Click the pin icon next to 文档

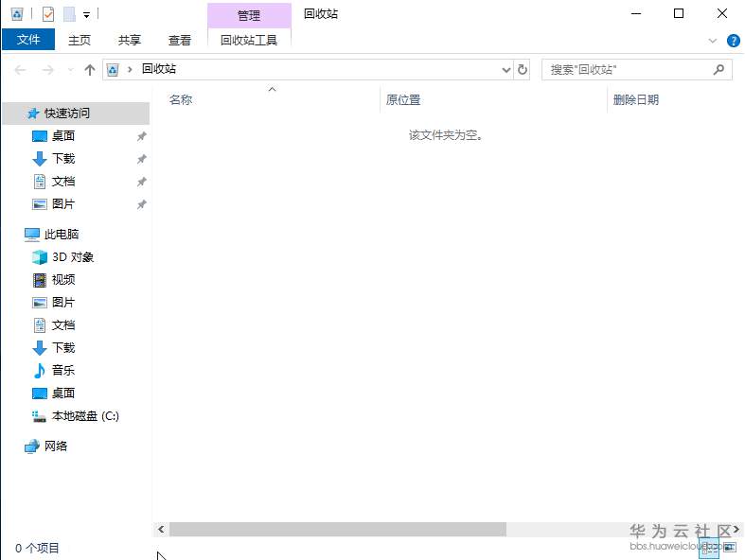click(x=142, y=182)
